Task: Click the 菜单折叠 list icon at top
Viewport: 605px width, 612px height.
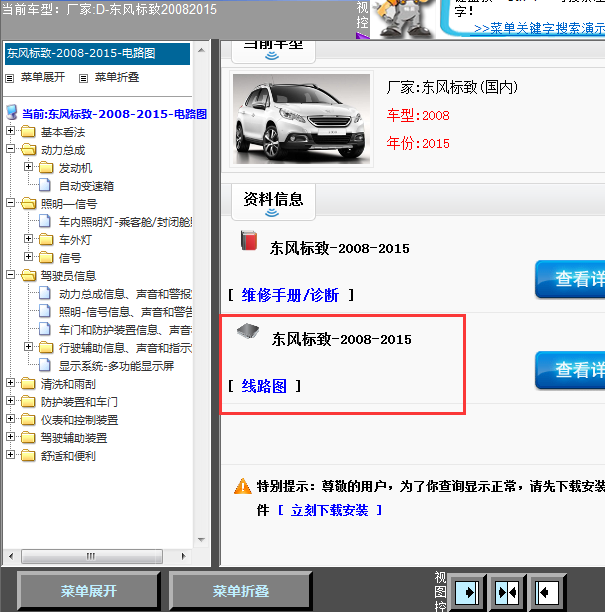Action: (x=83, y=78)
